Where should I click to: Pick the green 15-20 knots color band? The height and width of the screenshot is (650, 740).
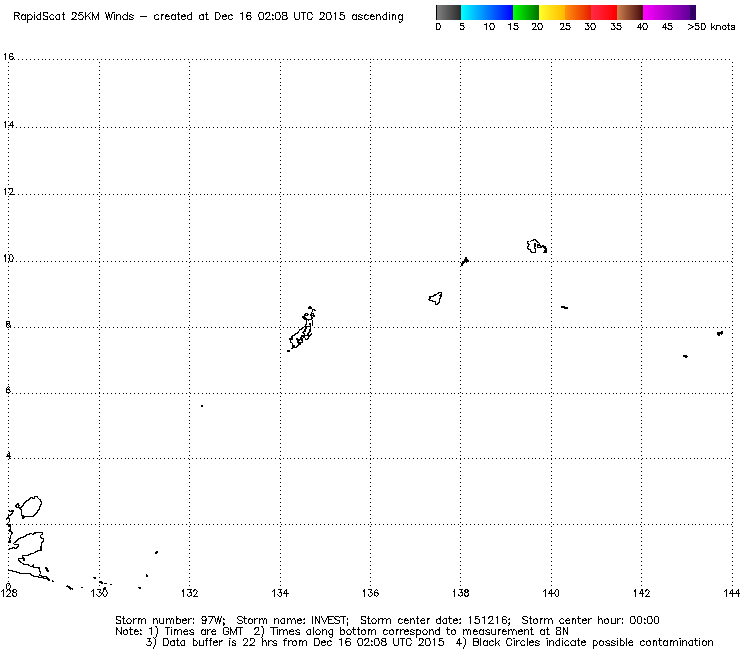tap(526, 12)
